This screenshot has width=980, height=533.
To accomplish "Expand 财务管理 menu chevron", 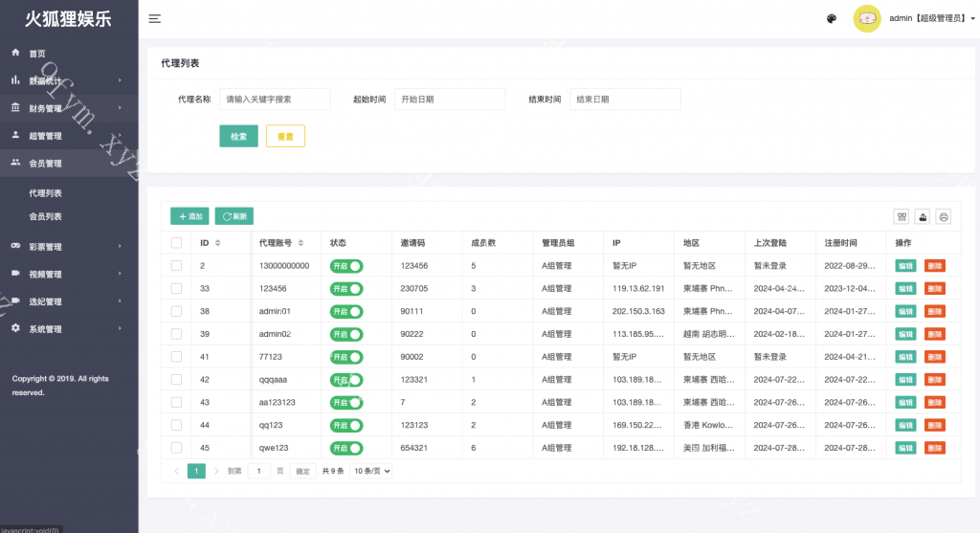I will (x=120, y=107).
